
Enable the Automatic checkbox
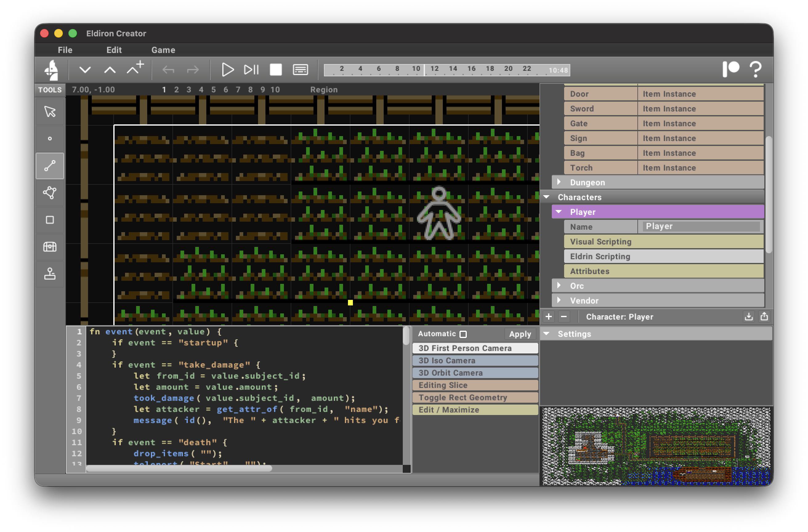[464, 334]
